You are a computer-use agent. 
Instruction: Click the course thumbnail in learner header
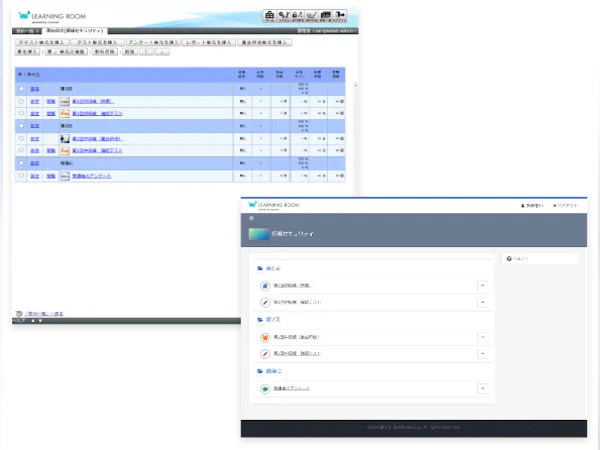tap(259, 234)
